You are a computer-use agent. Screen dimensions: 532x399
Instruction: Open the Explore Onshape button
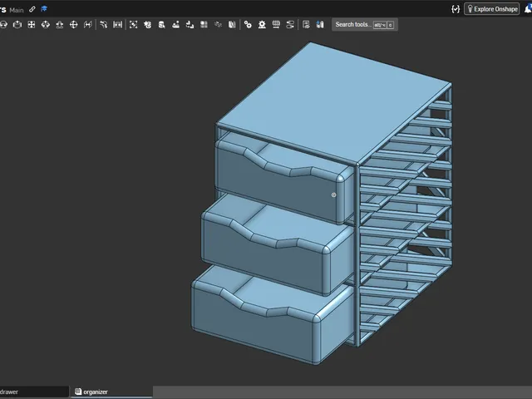[491, 9]
